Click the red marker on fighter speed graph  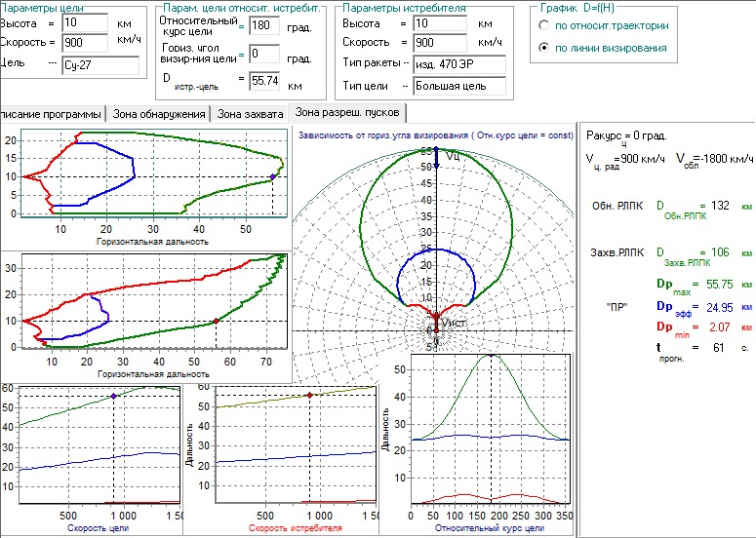(309, 395)
